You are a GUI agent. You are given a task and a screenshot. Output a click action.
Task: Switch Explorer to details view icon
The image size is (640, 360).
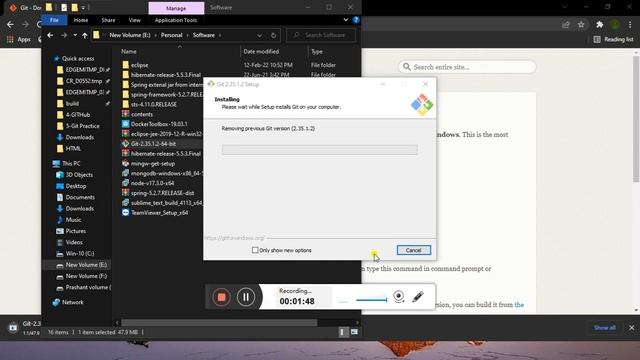342,332
